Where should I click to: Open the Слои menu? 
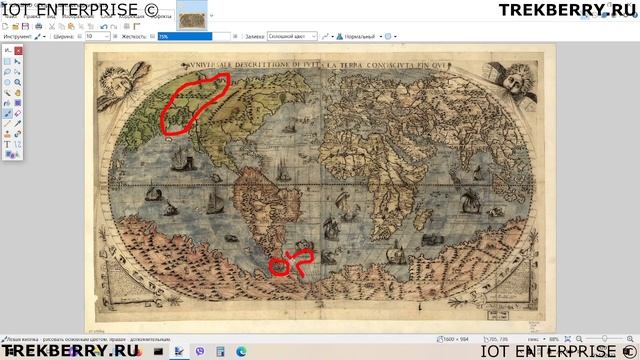(107, 16)
